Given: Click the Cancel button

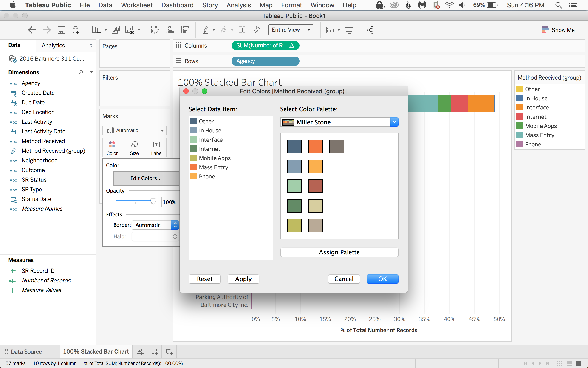Looking at the screenshot, I should pos(344,279).
